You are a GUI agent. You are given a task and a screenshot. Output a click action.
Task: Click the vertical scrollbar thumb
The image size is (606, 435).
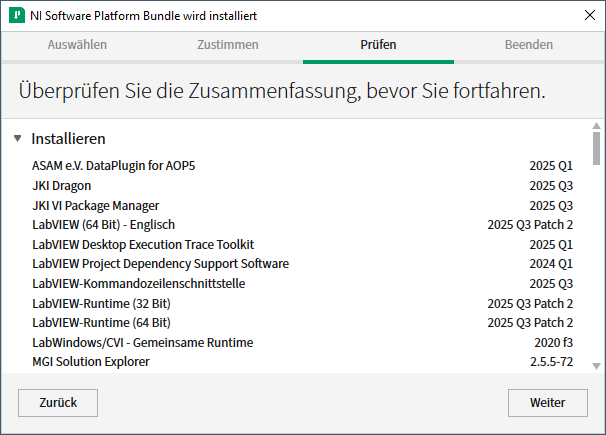point(597,150)
